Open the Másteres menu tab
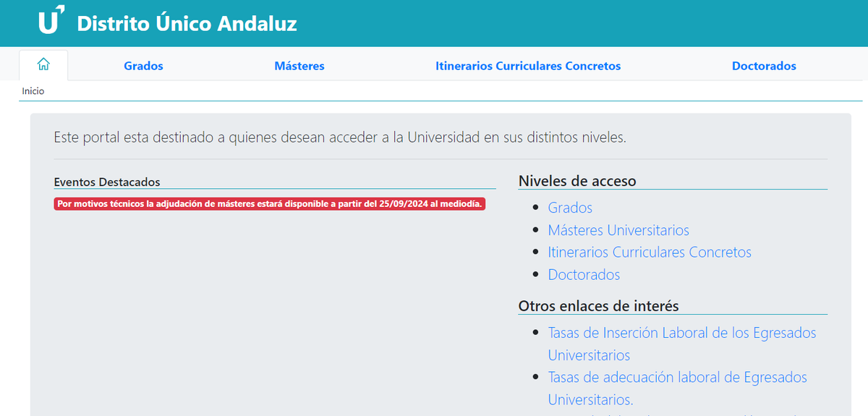This screenshot has height=416, width=868. click(x=299, y=66)
